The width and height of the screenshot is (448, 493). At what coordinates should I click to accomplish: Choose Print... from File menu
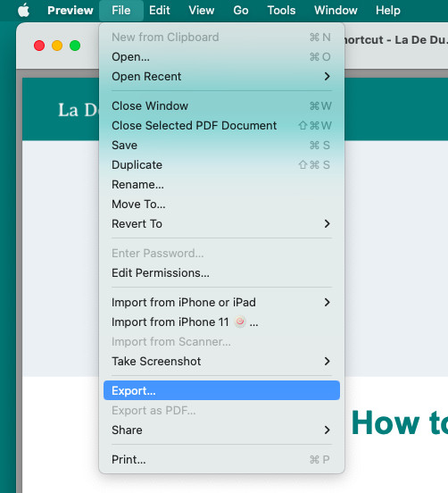[x=221, y=459]
